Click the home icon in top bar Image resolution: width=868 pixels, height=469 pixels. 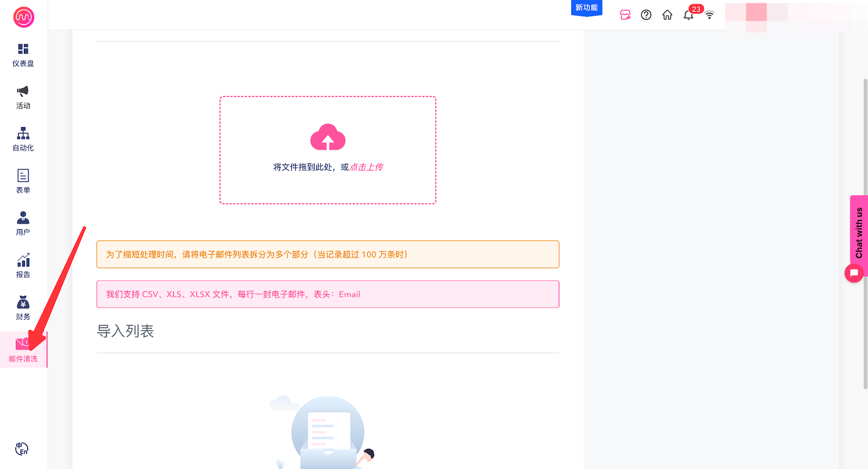(667, 15)
